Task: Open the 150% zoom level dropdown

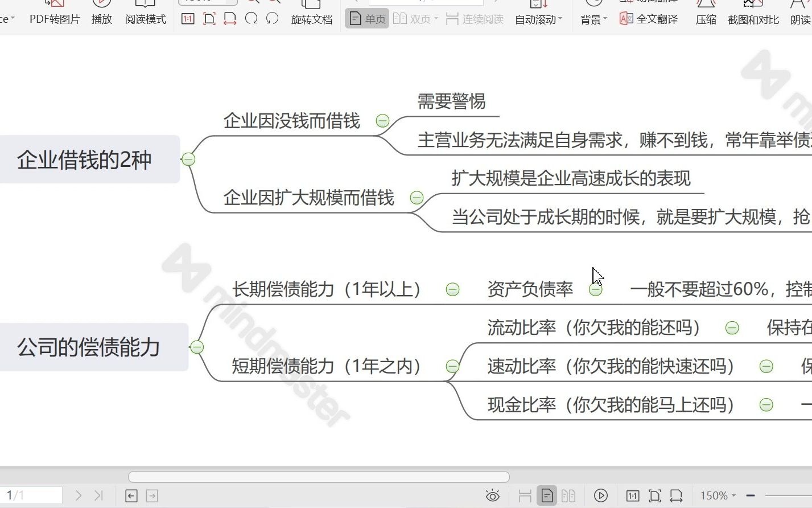Action: pyautogui.click(x=718, y=495)
